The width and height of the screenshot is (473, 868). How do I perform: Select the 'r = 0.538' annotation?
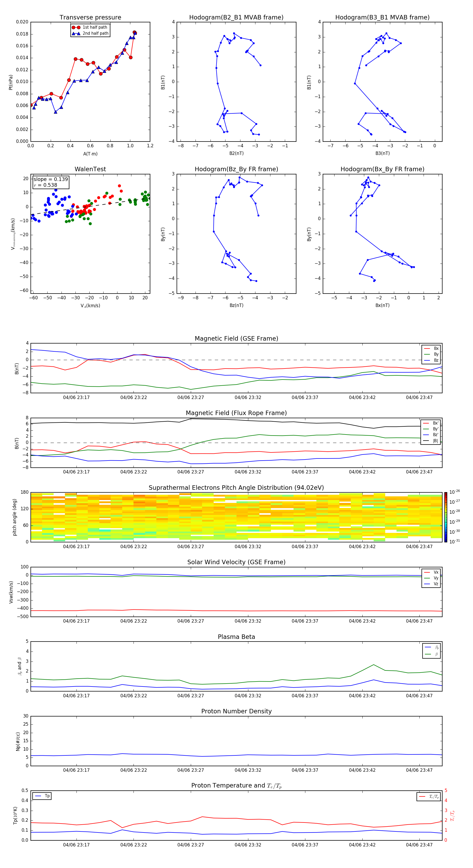click(x=45, y=185)
